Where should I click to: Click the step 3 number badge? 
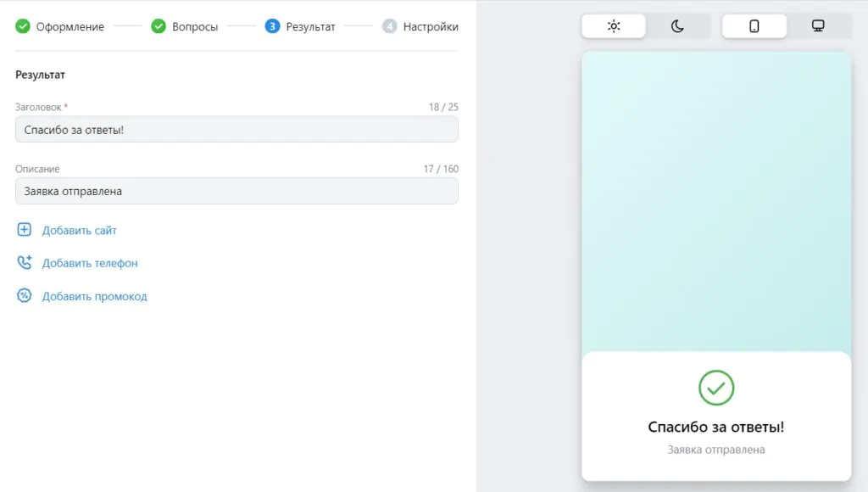point(272,26)
